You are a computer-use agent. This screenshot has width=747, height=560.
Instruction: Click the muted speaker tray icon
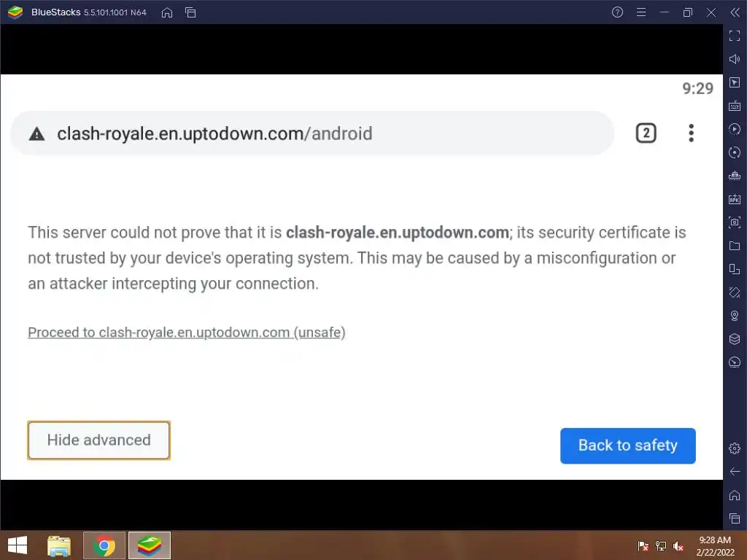[x=678, y=545]
